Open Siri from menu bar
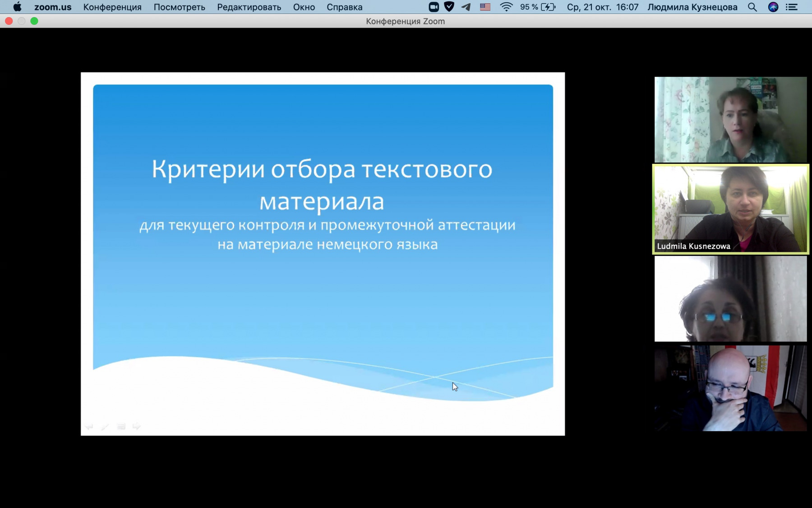The width and height of the screenshot is (812, 508). coord(773,7)
